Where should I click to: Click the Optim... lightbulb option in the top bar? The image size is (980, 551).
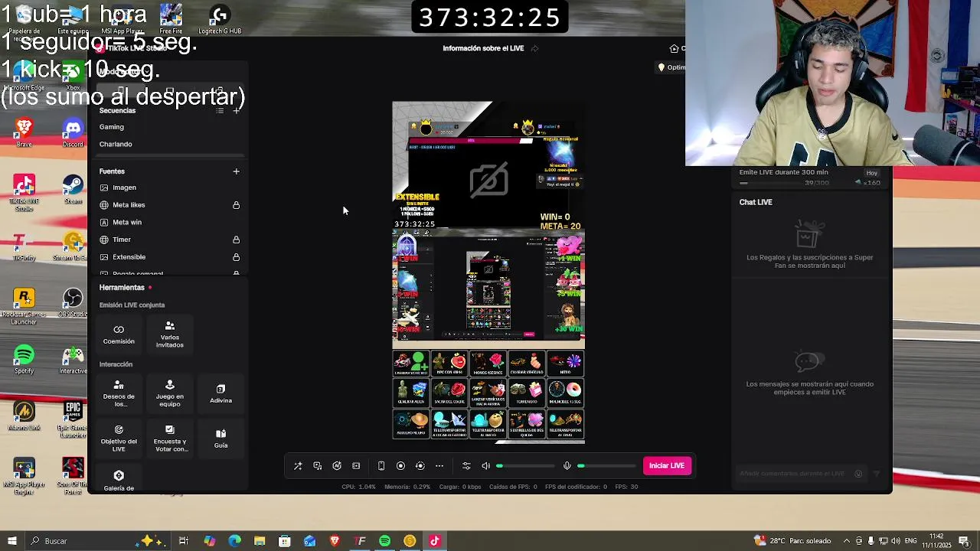pyautogui.click(x=672, y=67)
